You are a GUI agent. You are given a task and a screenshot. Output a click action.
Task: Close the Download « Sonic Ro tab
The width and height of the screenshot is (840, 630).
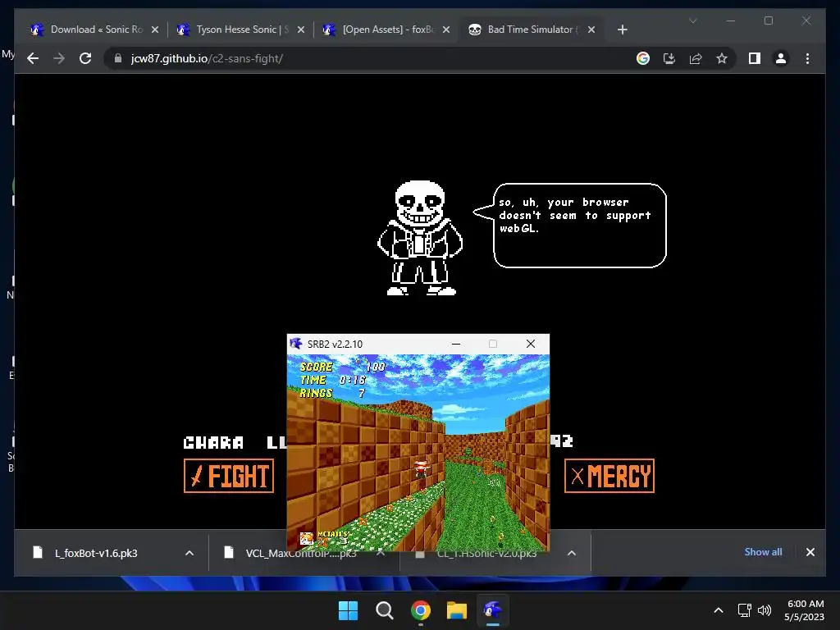click(155, 30)
